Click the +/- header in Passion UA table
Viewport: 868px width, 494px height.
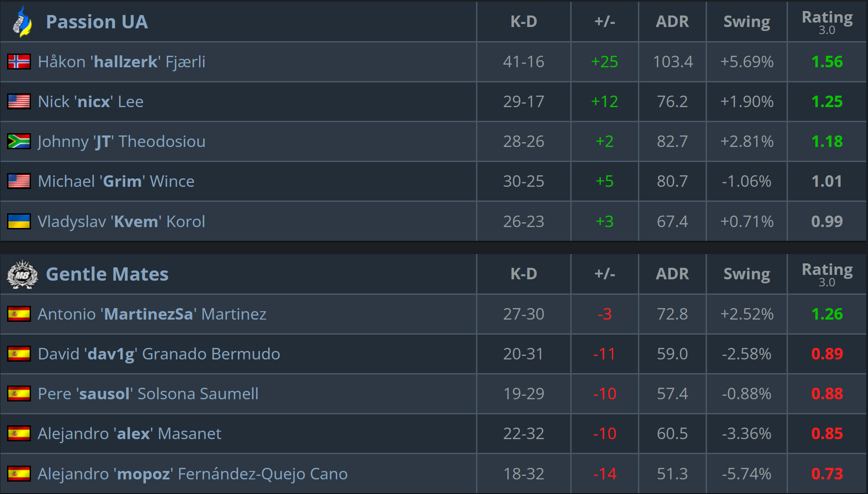(605, 22)
